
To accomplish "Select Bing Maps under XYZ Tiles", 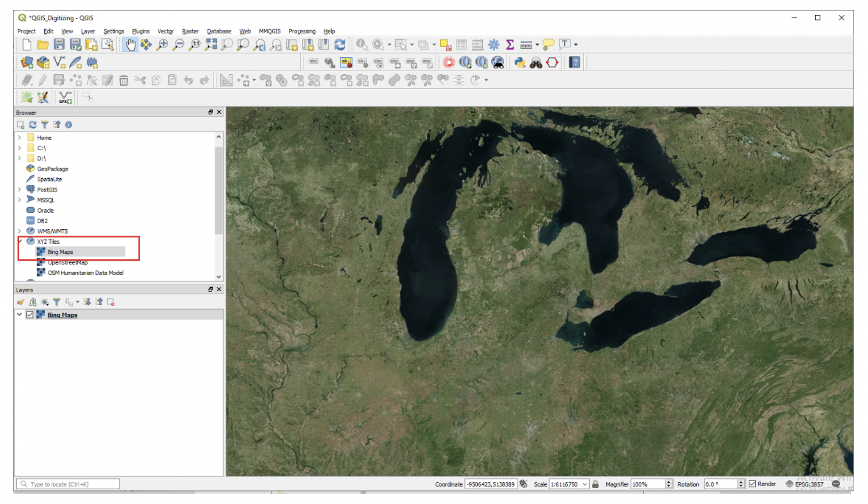I will (60, 252).
